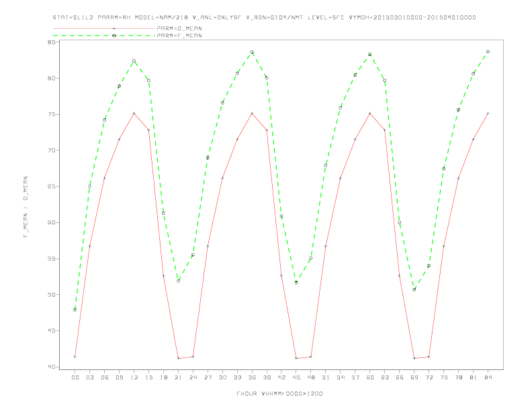
Task: Click the x-axis tick label 78
Action: pos(459,377)
